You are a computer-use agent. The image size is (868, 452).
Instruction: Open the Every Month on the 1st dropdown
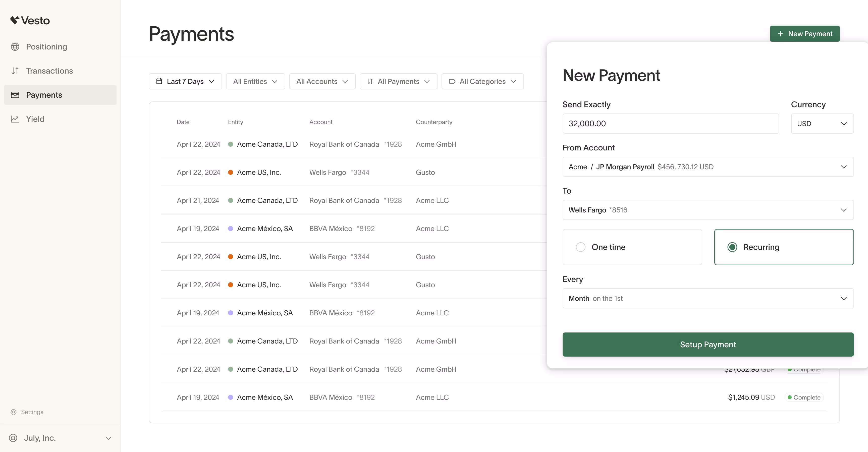tap(708, 298)
